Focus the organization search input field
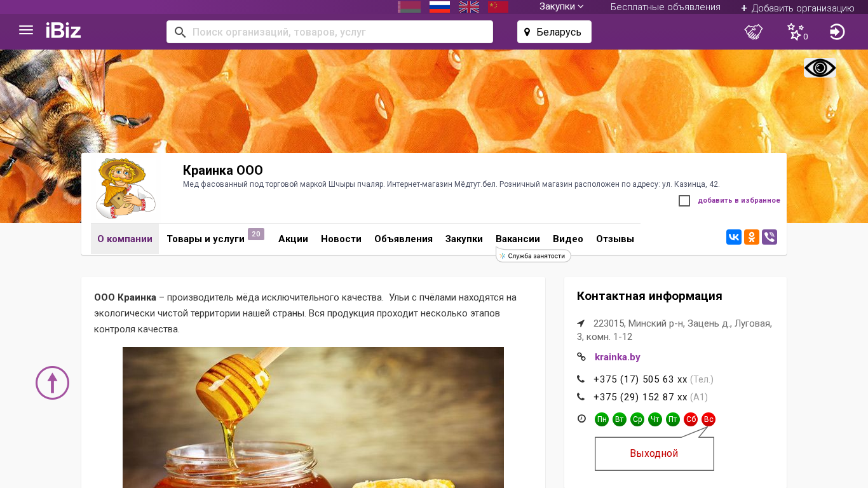The height and width of the screenshot is (488, 868). (x=330, y=32)
